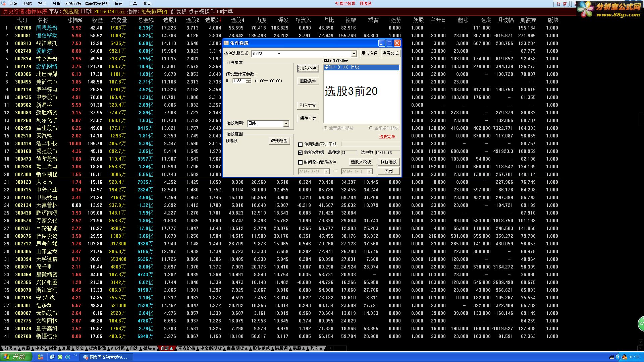Switch to the A股 bottom tab
Image resolution: width=644 pixels, height=362 pixels.
click(26, 348)
